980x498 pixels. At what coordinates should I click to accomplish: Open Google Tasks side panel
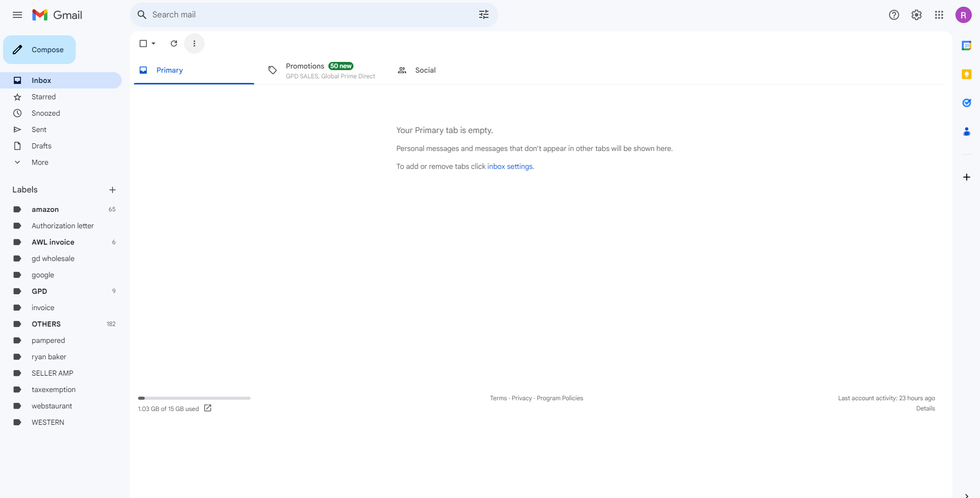pos(967,103)
